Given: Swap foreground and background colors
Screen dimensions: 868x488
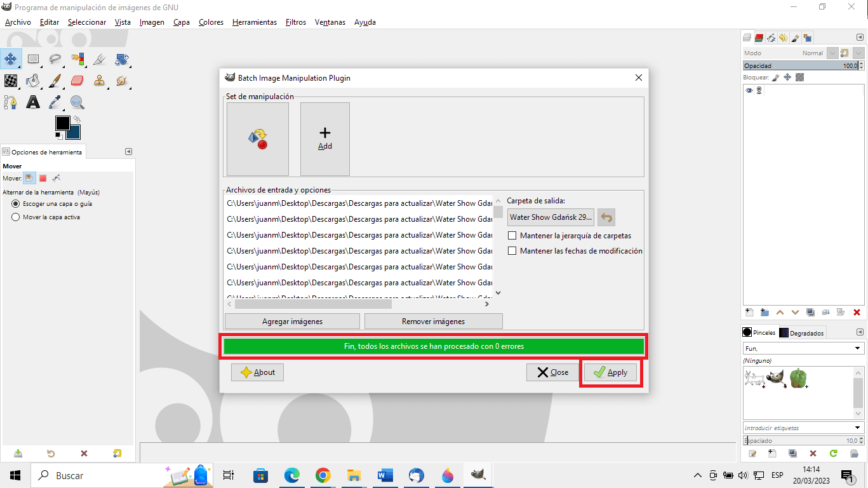Looking at the screenshot, I should 77,119.
